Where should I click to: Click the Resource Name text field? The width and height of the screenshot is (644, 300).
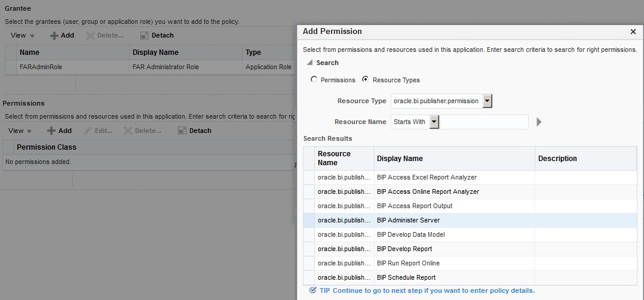tap(484, 122)
